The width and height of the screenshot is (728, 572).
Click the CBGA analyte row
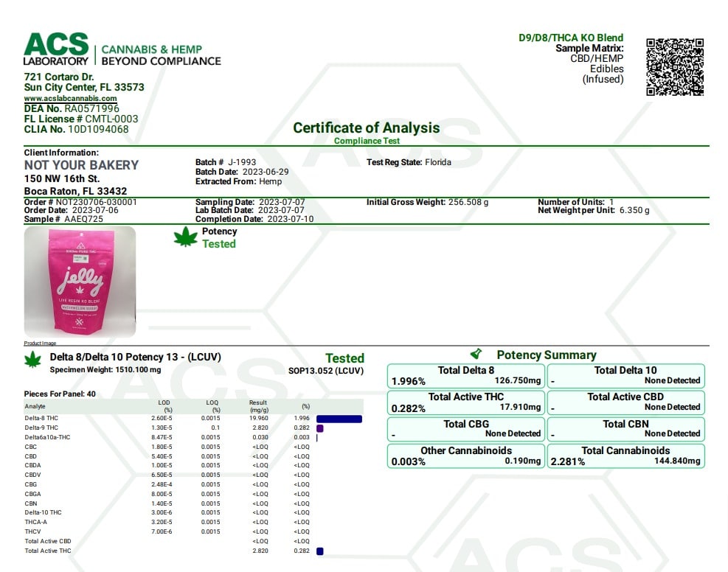pos(193,494)
